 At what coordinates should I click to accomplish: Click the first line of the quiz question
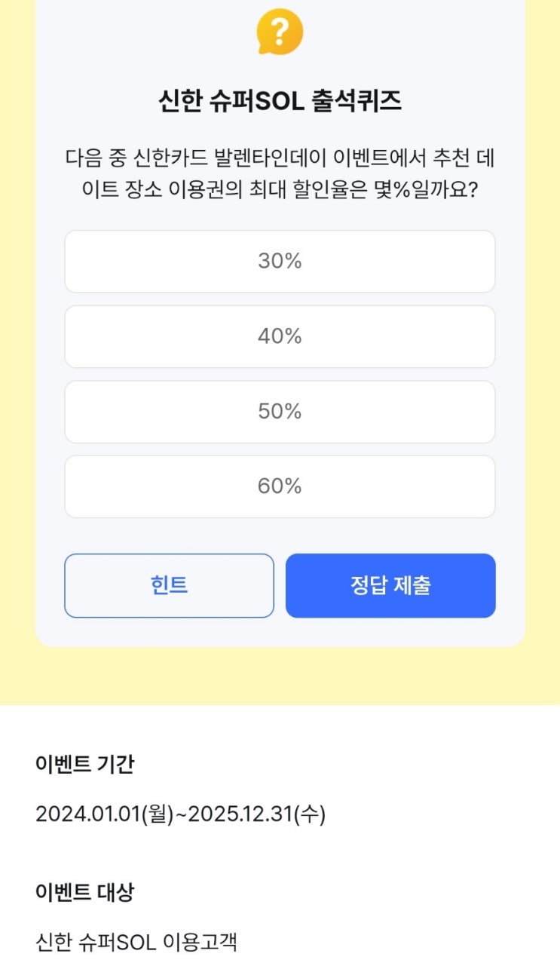pos(280,159)
